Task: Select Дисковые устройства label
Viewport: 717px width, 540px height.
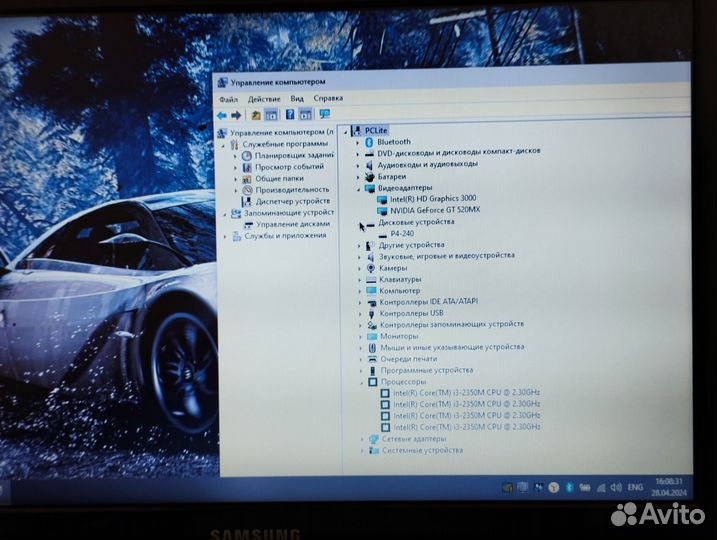Action: pyautogui.click(x=416, y=222)
